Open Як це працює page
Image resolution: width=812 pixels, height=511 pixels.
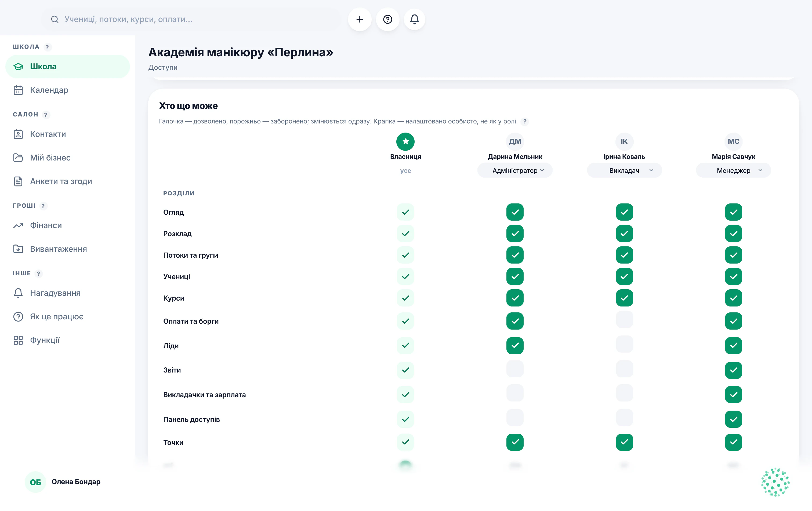(67, 316)
